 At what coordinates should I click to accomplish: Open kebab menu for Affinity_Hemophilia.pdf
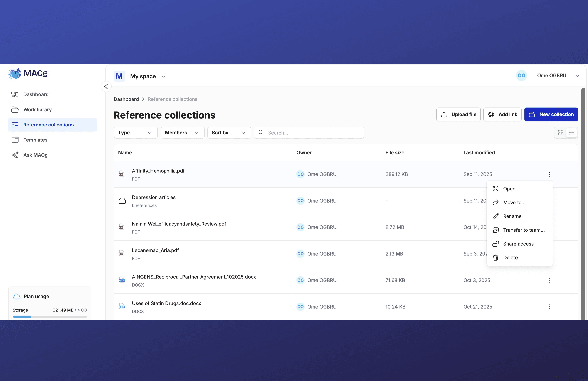point(549,174)
